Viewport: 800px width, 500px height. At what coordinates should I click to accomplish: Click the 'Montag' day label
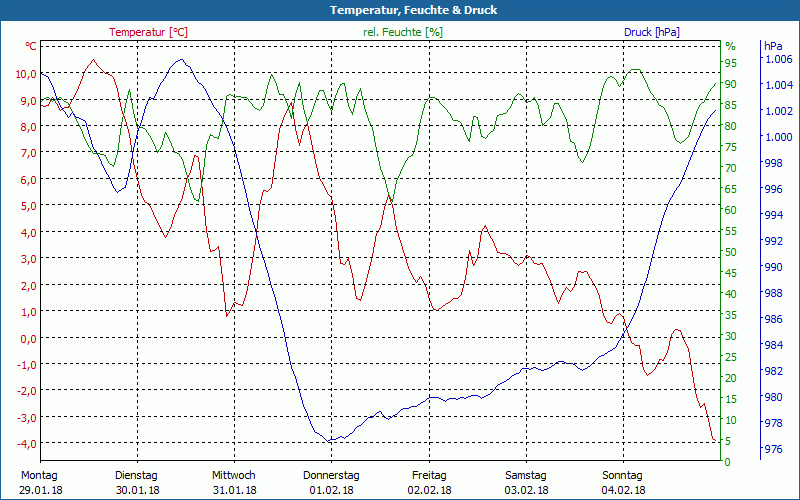coord(39,476)
